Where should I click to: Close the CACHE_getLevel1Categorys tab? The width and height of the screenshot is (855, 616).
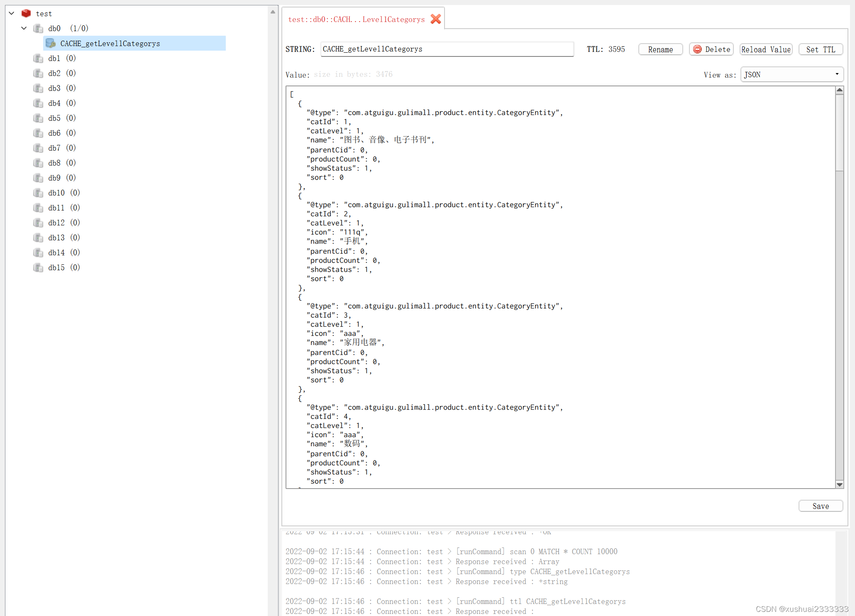coord(435,19)
